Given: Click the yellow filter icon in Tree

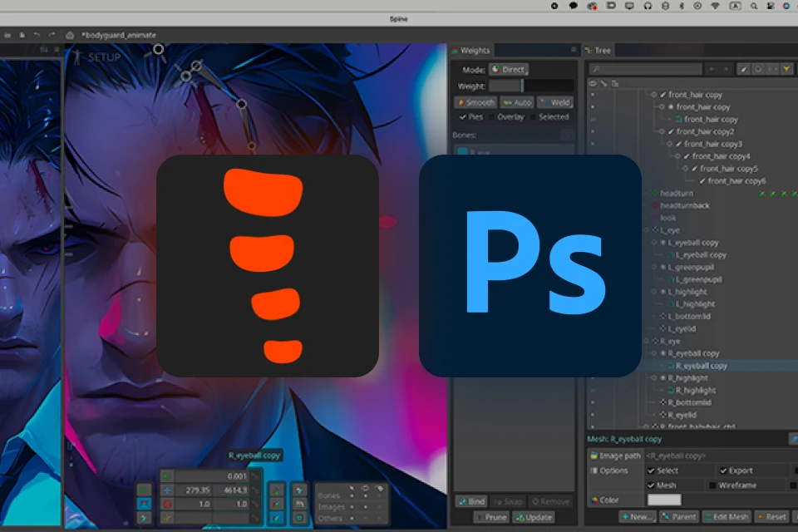Looking at the screenshot, I should (787, 69).
